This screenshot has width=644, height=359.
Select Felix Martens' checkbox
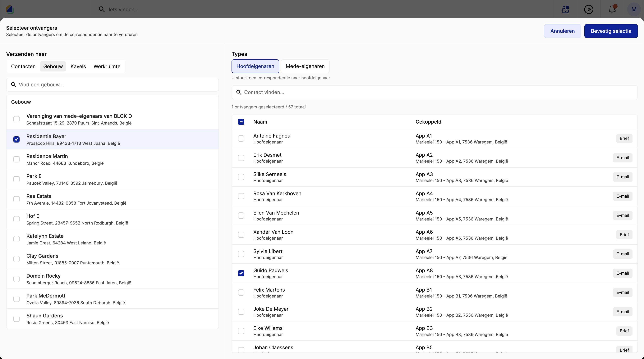(241, 293)
